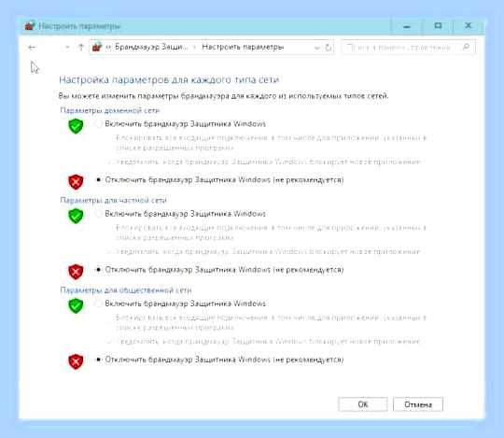Navigate up one level with up arrow
Viewport: 504px width, 438px height.
tap(81, 48)
